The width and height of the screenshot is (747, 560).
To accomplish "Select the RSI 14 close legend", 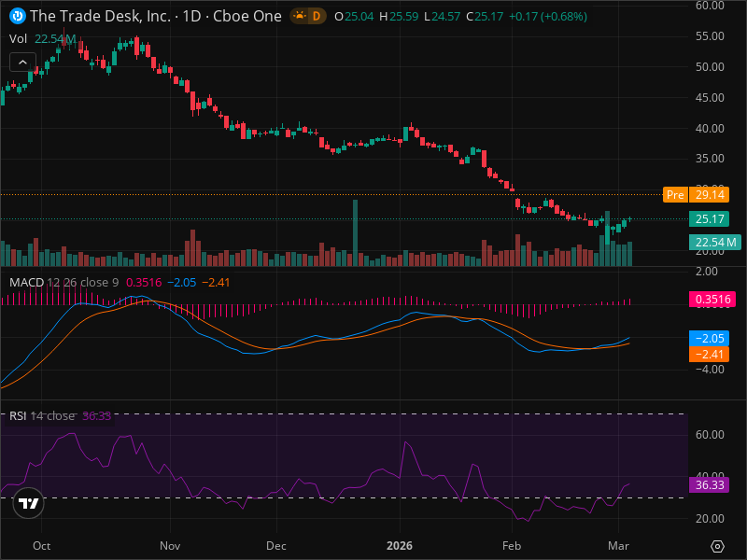I will (42, 415).
